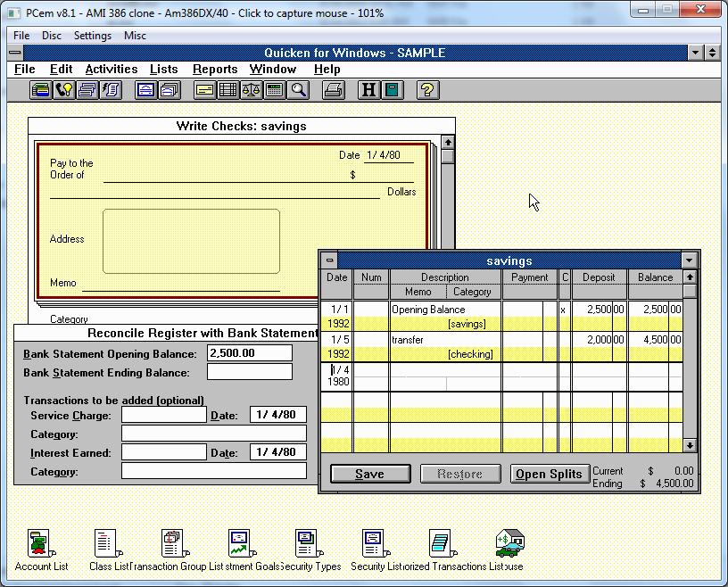The width and height of the screenshot is (728, 587).
Task: Click the telephone and lightbulb toolbar icon
Action: (x=64, y=90)
